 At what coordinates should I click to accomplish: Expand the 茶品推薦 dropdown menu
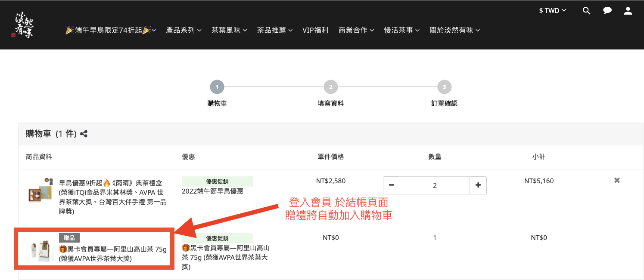275,30
